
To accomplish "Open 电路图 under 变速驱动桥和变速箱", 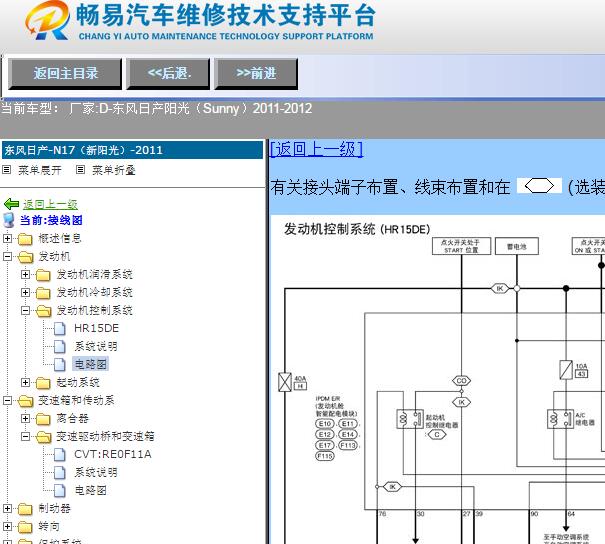I will point(90,490).
